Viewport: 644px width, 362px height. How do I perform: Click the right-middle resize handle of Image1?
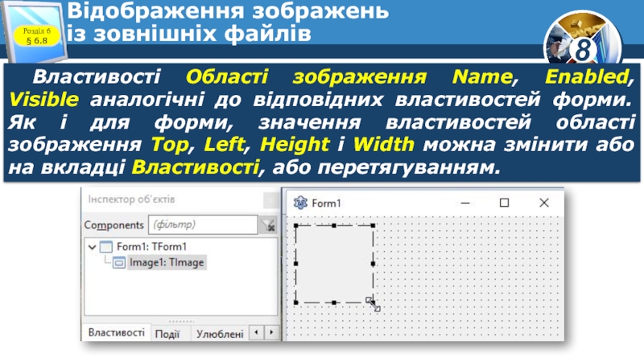[x=372, y=264]
